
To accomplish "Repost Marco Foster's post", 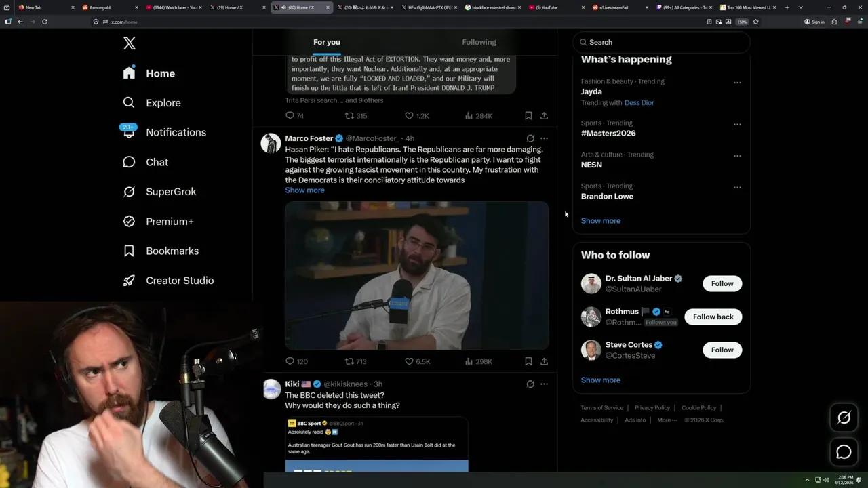I will 356,361.
